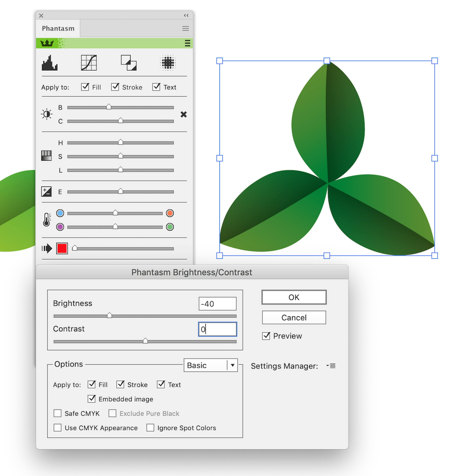This screenshot has height=476, width=468.
Task: Disable the Preview checkbox
Action: [266, 336]
